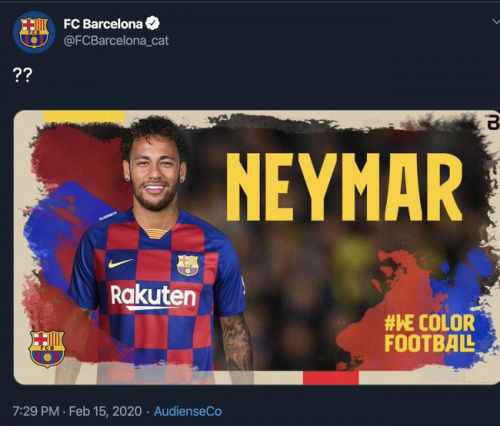Click the verified badge beside FC Barcelona

pyautogui.click(x=153, y=23)
